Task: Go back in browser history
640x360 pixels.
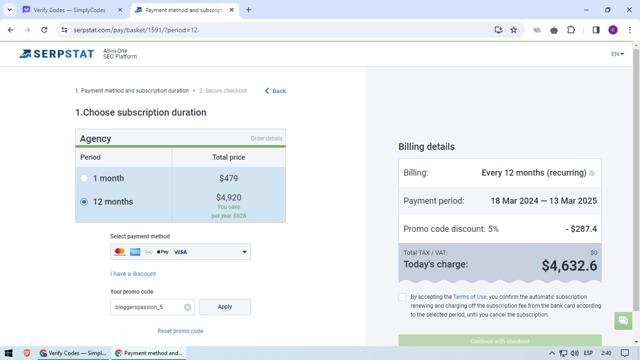Action: 11,30
